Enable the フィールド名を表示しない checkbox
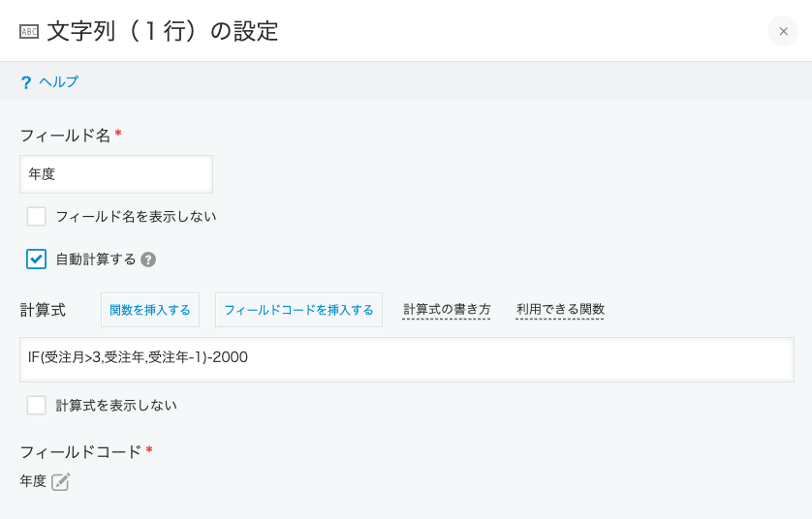This screenshot has width=812, height=519. click(x=36, y=216)
